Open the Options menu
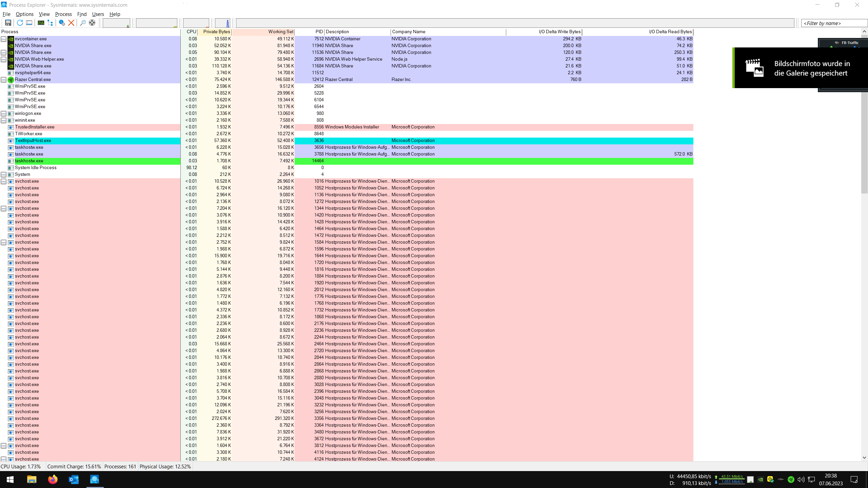This screenshot has height=488, width=868. pyautogui.click(x=24, y=14)
